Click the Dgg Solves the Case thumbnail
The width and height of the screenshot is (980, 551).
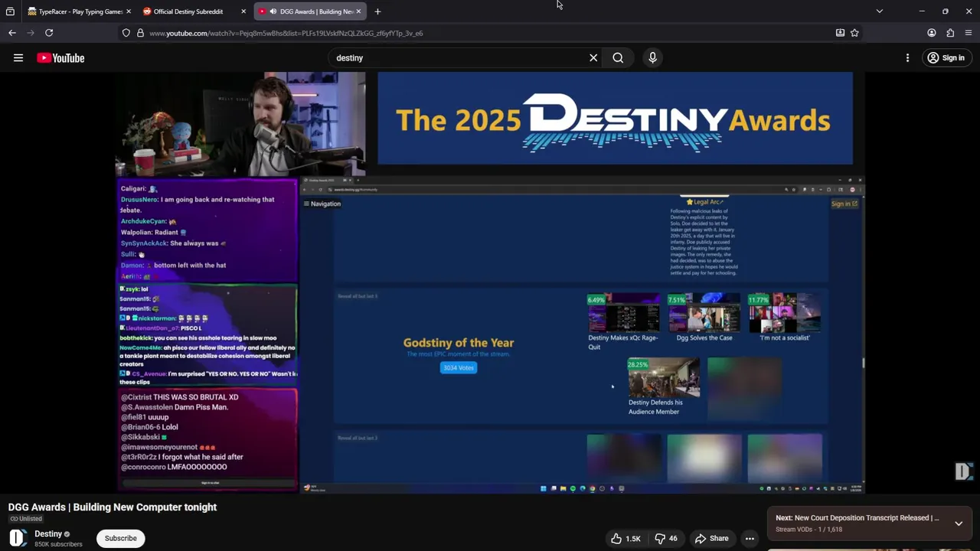pyautogui.click(x=704, y=313)
